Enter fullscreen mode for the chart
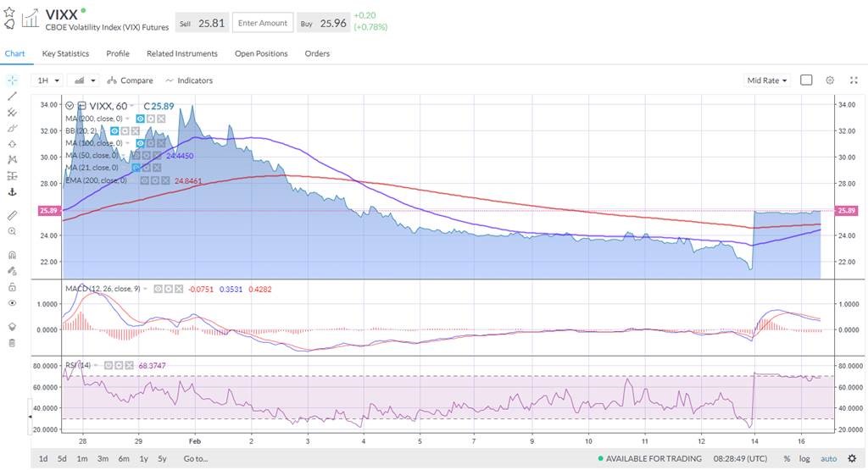The image size is (868, 470). [x=853, y=80]
